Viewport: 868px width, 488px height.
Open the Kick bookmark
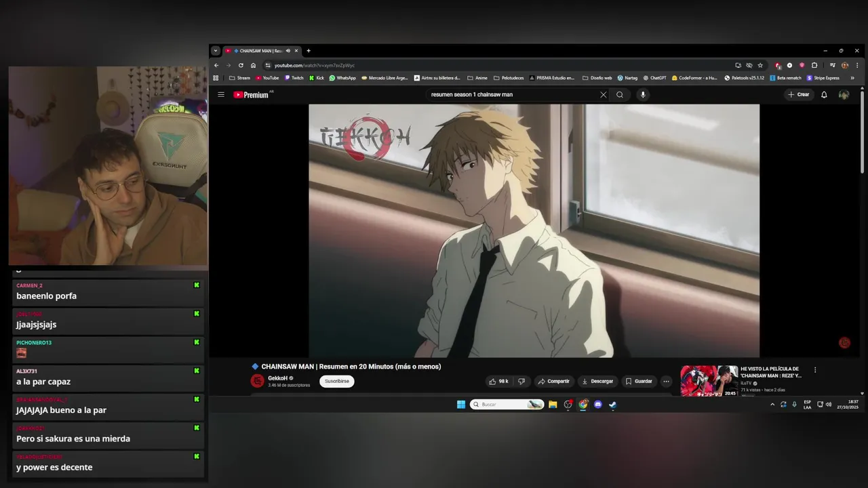tap(317, 78)
